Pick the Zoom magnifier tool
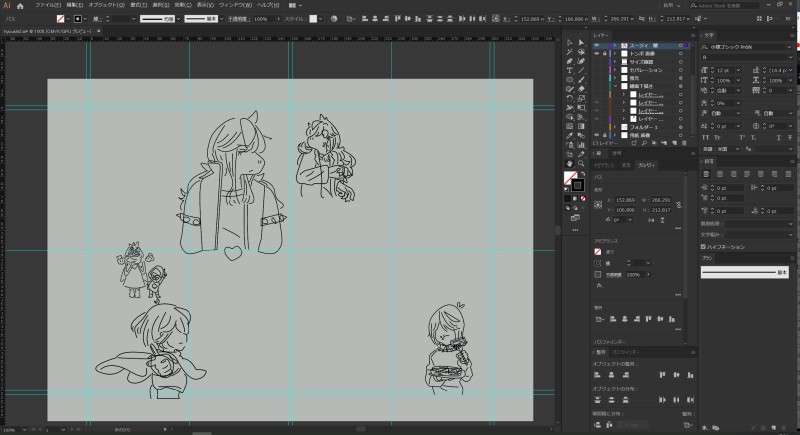 [582, 163]
